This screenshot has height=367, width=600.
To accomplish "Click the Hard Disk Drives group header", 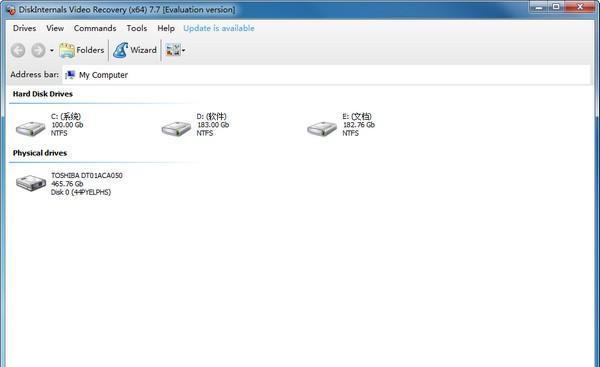I will (x=42, y=94).
